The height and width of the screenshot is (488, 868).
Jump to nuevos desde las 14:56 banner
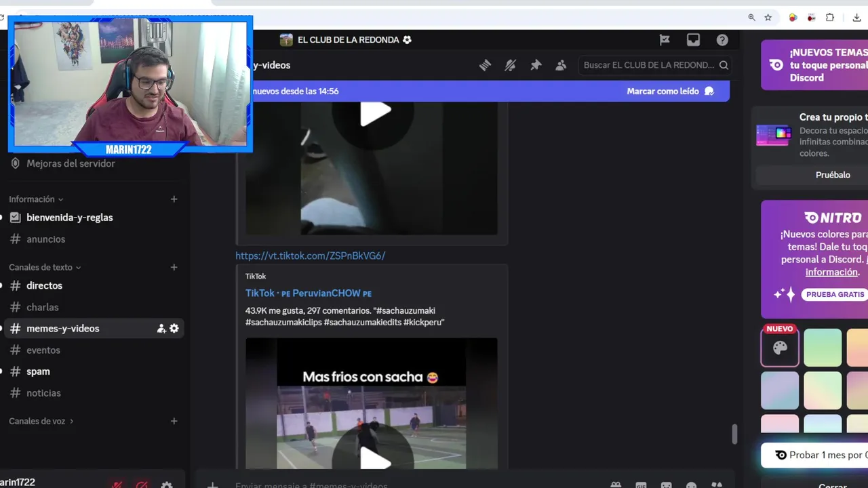(296, 91)
